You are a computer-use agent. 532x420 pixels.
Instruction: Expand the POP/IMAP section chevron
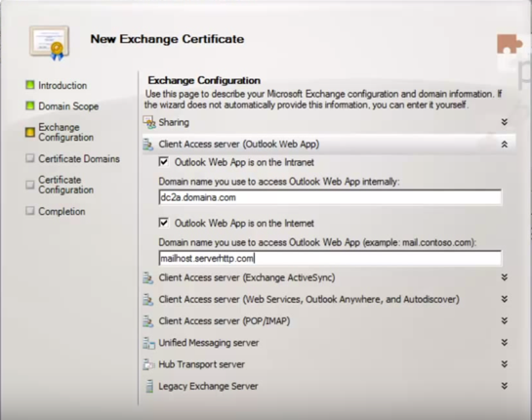click(x=505, y=320)
